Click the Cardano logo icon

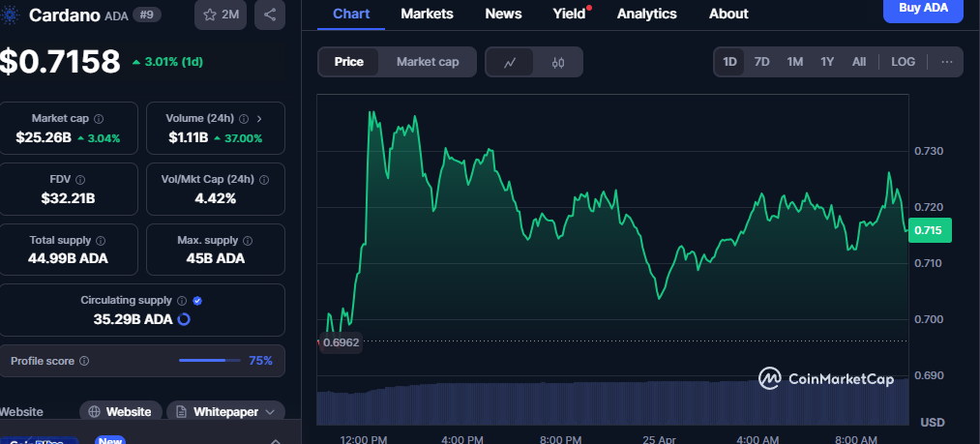pos(11,15)
